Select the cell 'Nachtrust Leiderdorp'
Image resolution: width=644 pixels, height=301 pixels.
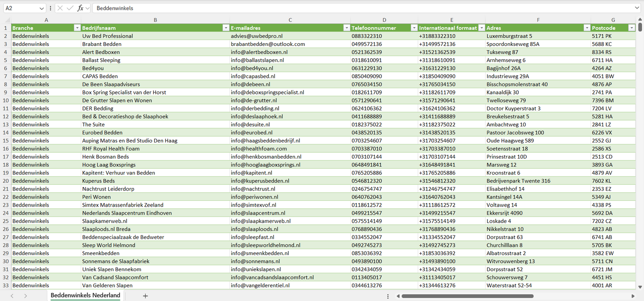coord(155,189)
